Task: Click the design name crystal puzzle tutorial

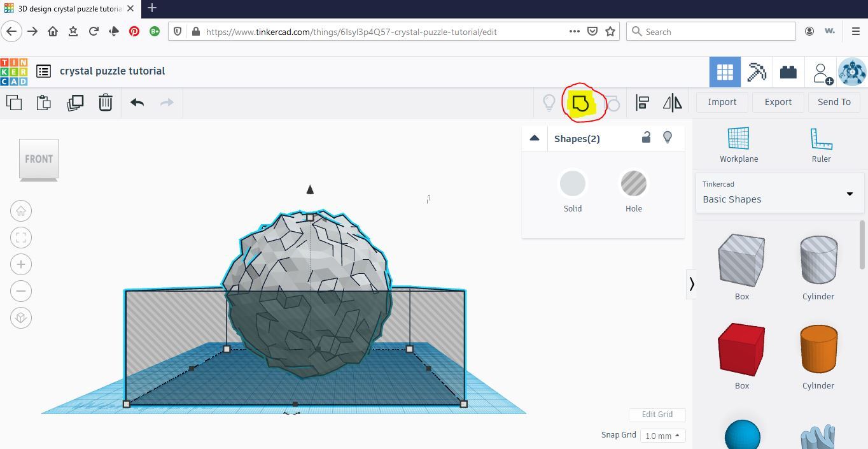Action: click(x=112, y=71)
